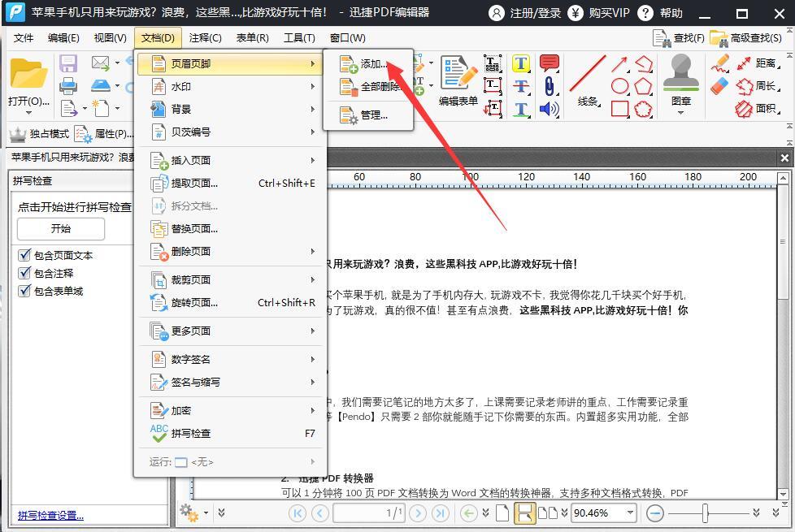The image size is (795, 532).
Task: Click the scanner icon in toolbar
Action: click(x=100, y=85)
